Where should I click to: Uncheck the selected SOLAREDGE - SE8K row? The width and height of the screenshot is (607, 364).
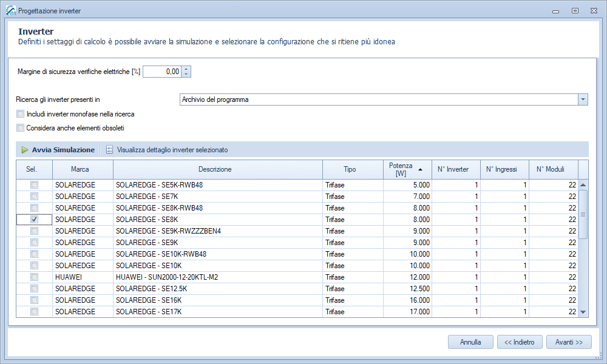34,220
